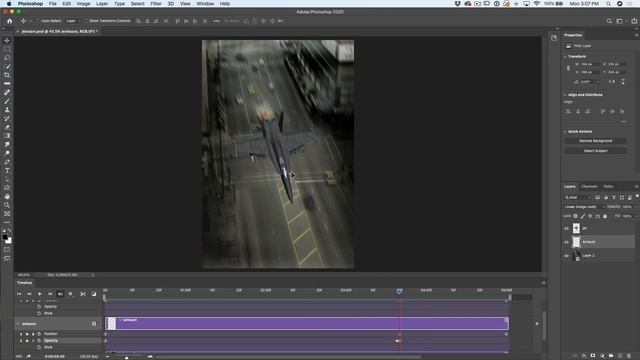Hide the jet layer
Image resolution: width=640 pixels, height=360 pixels.
[567, 229]
